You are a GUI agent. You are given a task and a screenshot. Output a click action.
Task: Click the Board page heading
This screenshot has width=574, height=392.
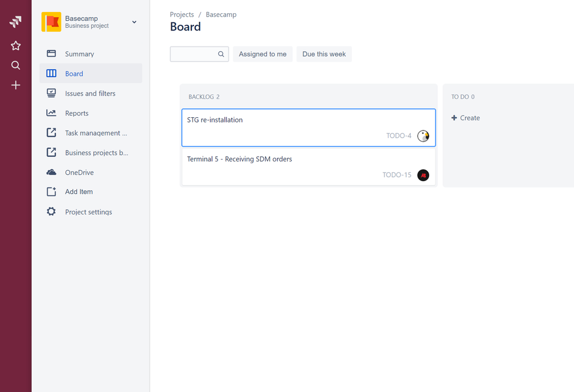[185, 27]
